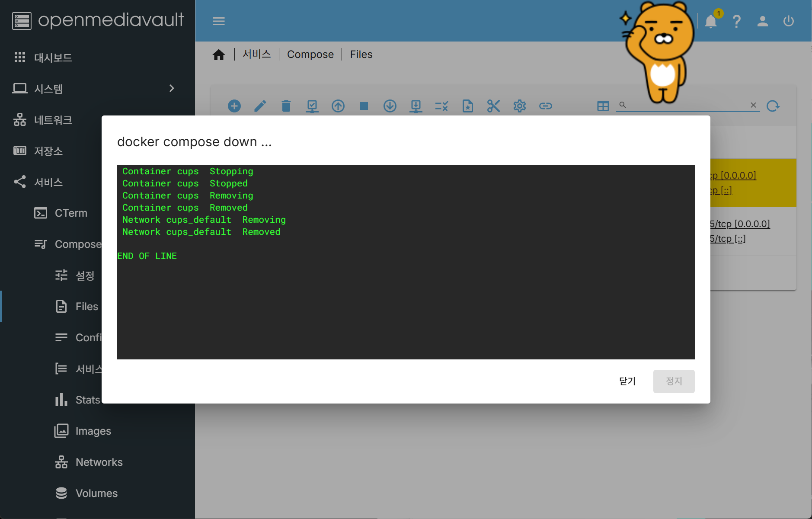Click the power icon in header

[x=789, y=21]
